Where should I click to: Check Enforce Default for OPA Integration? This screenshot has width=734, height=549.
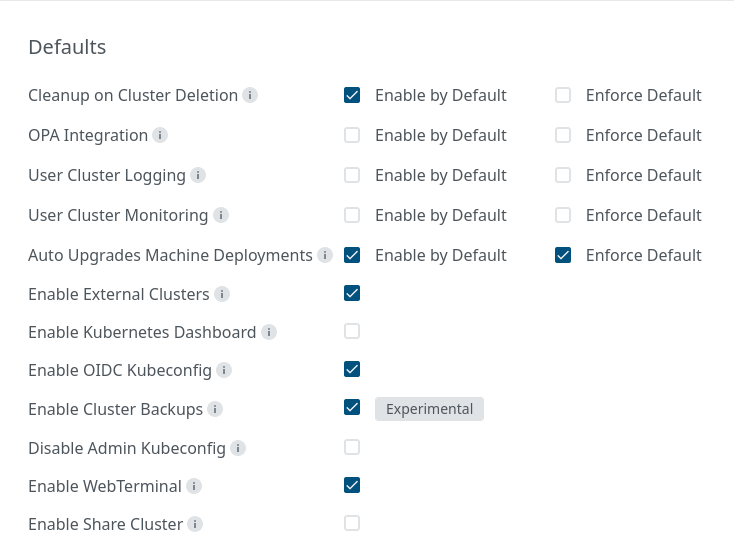(563, 135)
